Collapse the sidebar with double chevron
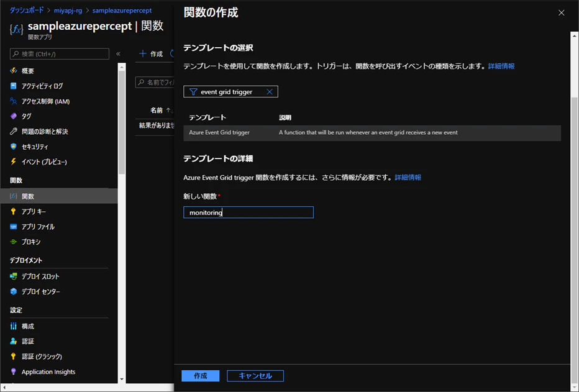The image size is (579, 392). [118, 54]
